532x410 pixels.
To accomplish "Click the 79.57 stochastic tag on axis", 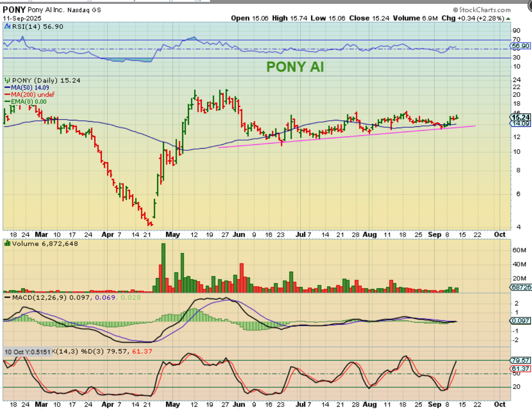I will click(x=520, y=360).
